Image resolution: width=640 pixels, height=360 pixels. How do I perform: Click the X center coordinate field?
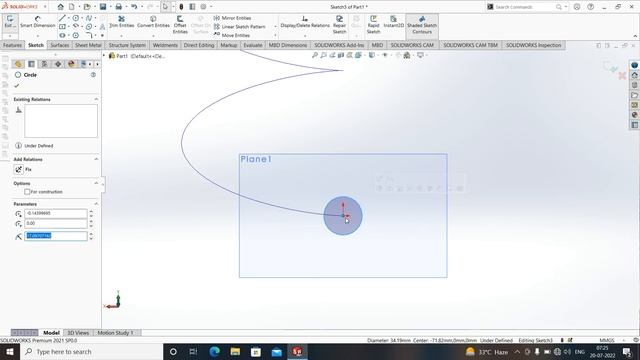point(56,213)
